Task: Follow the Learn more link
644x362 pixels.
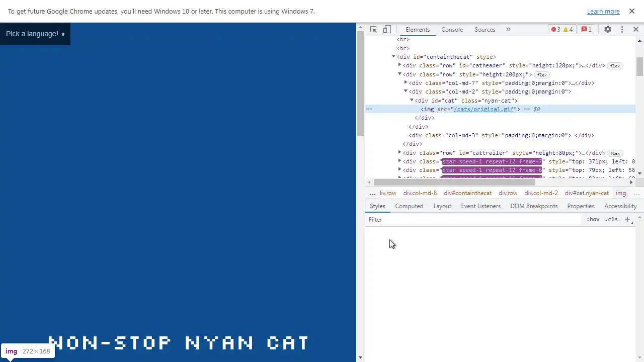Action: 603,11
